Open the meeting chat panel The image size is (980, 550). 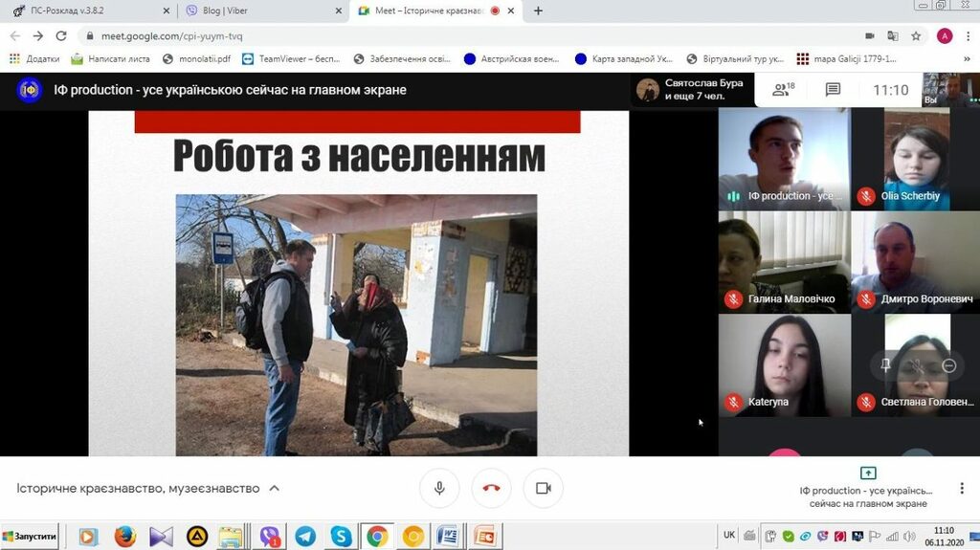833,90
